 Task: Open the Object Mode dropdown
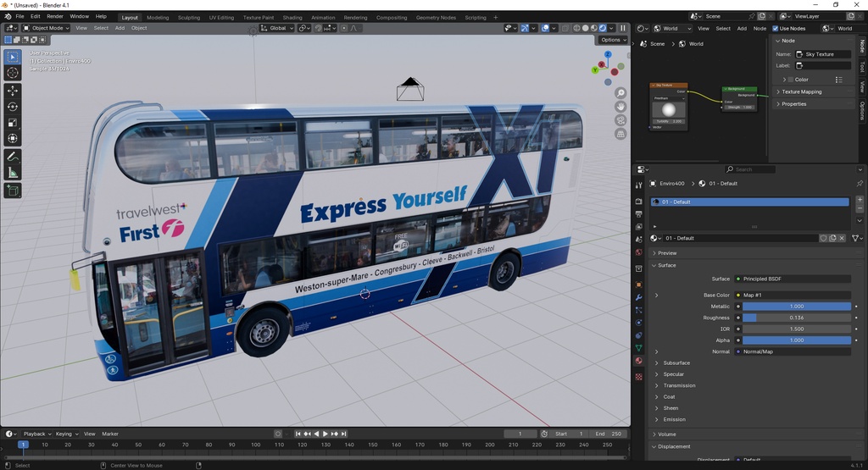click(x=47, y=28)
